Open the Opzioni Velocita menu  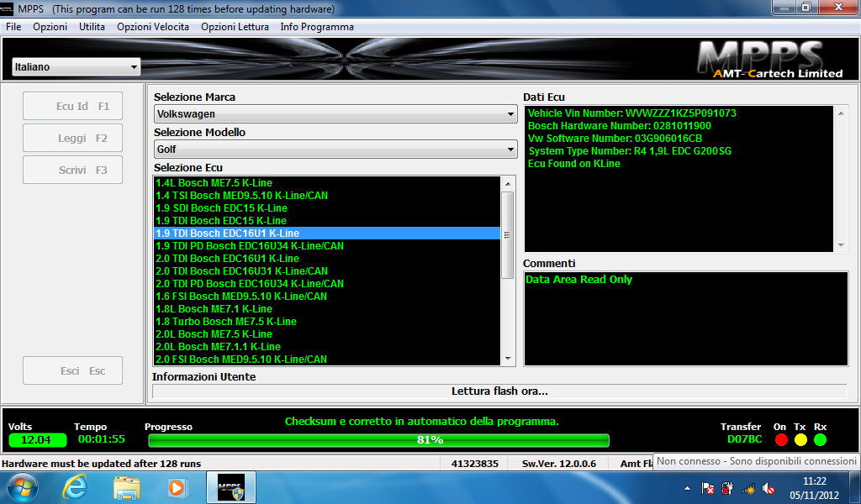point(153,27)
